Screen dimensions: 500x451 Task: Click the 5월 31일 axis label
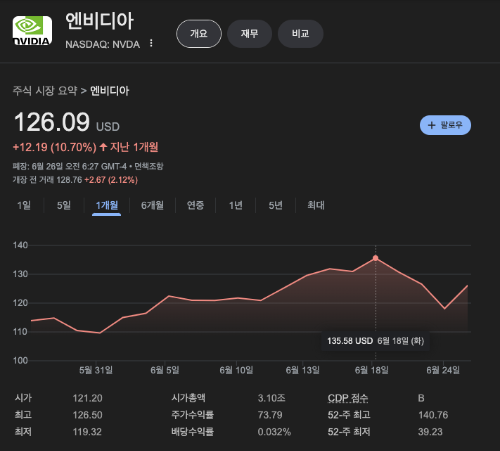[96, 370]
